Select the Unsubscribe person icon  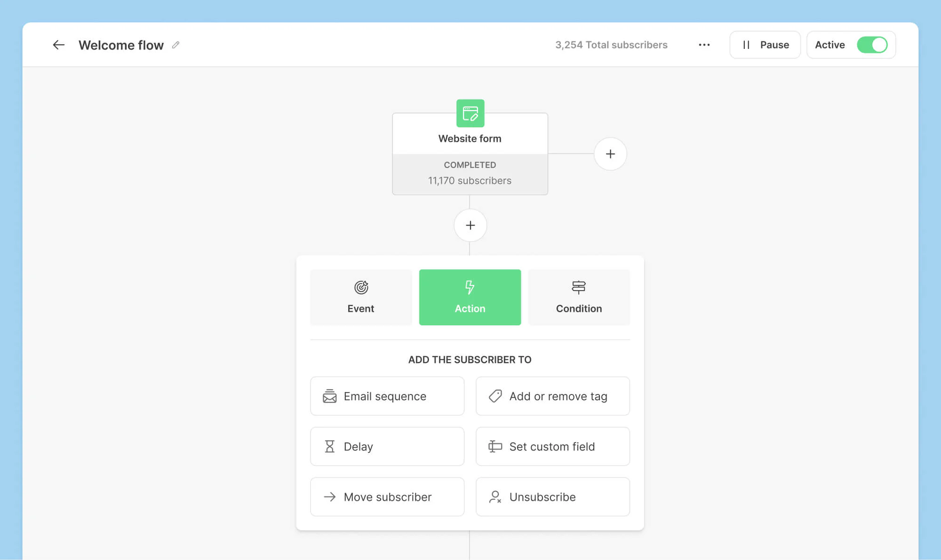tap(494, 497)
